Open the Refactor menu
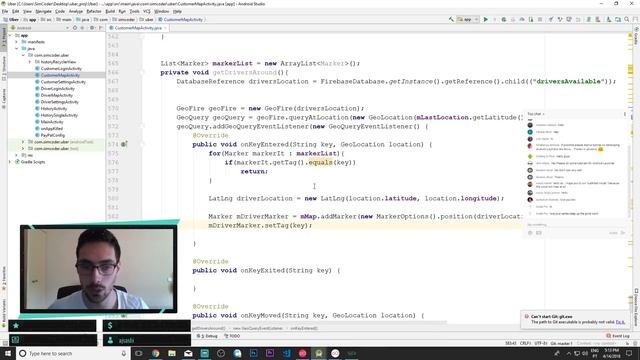640x360 pixels. pos(93,11)
